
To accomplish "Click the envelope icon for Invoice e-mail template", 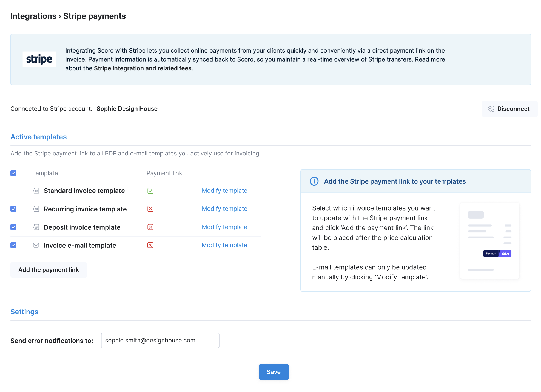I will [x=36, y=245].
